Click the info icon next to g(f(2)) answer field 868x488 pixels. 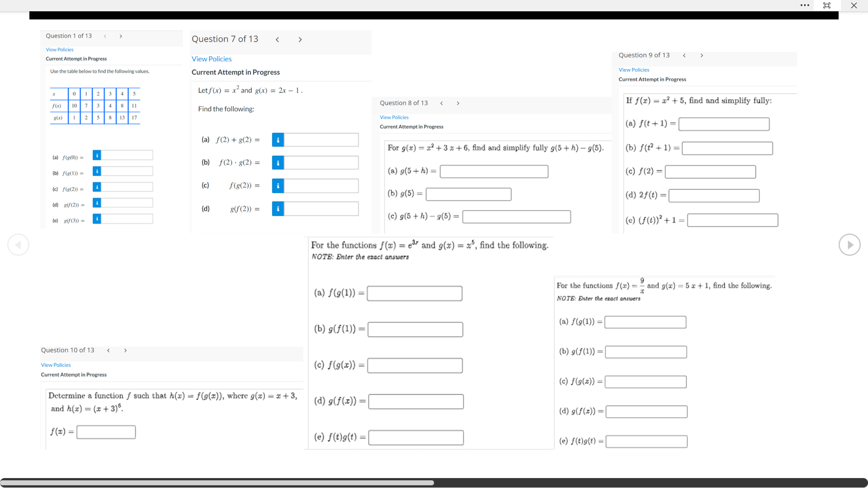[97, 203]
